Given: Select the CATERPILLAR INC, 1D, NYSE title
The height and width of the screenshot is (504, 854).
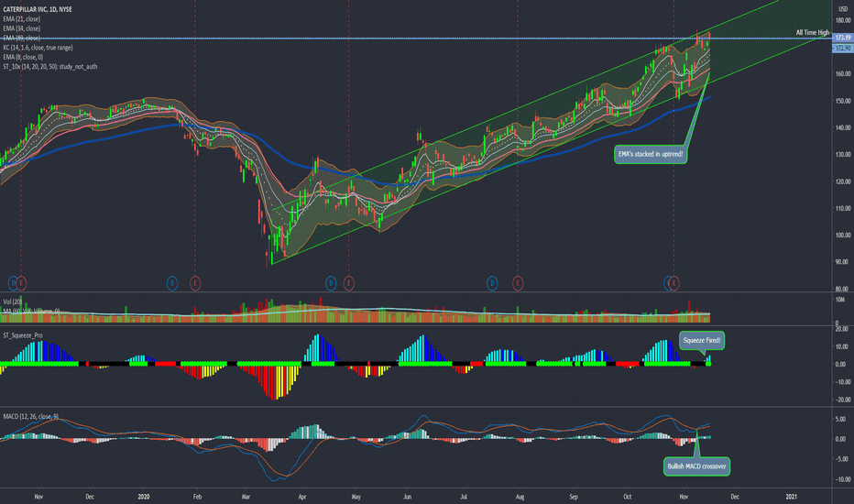Looking at the screenshot, I should click(x=37, y=9).
